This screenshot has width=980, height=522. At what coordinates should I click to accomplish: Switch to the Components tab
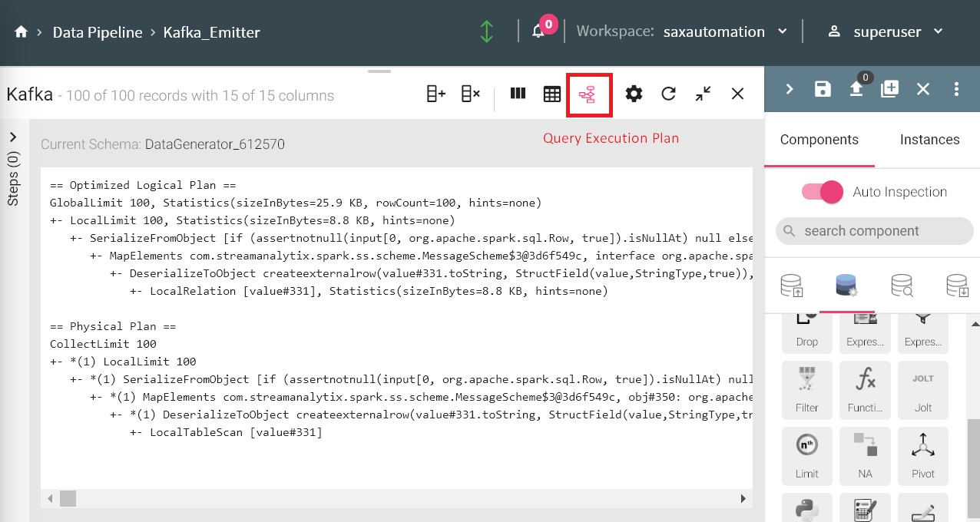[x=819, y=140]
